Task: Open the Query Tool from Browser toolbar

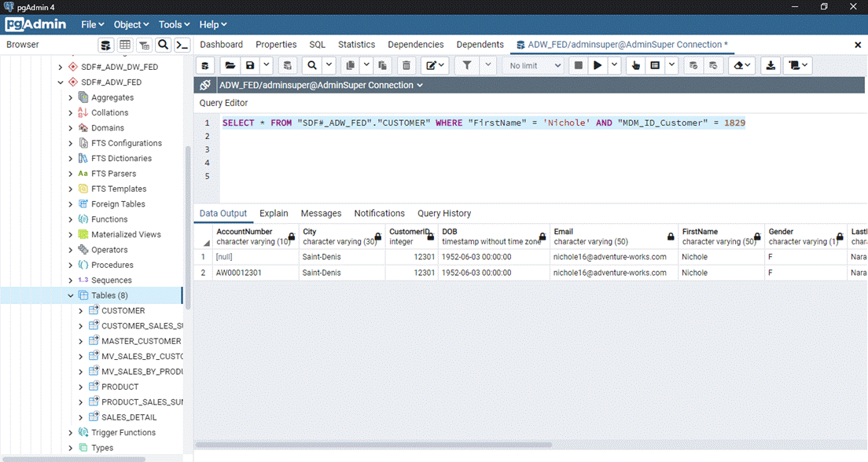Action: (x=105, y=45)
